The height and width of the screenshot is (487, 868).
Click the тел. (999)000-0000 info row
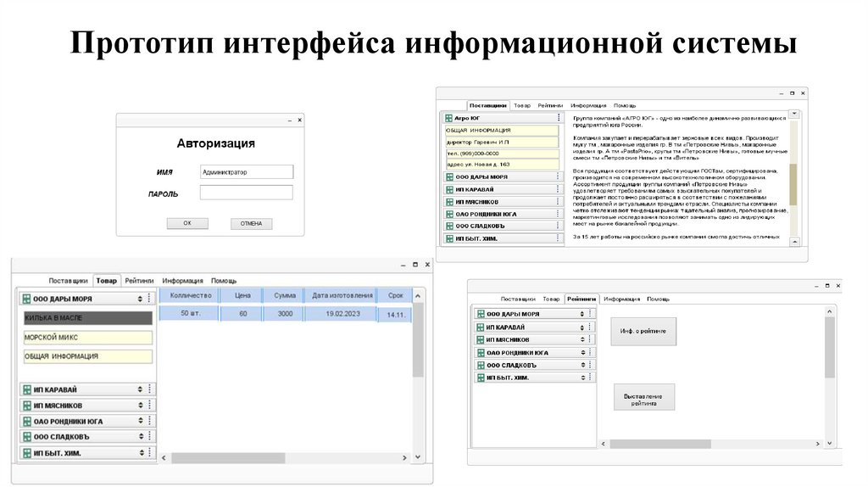click(502, 154)
